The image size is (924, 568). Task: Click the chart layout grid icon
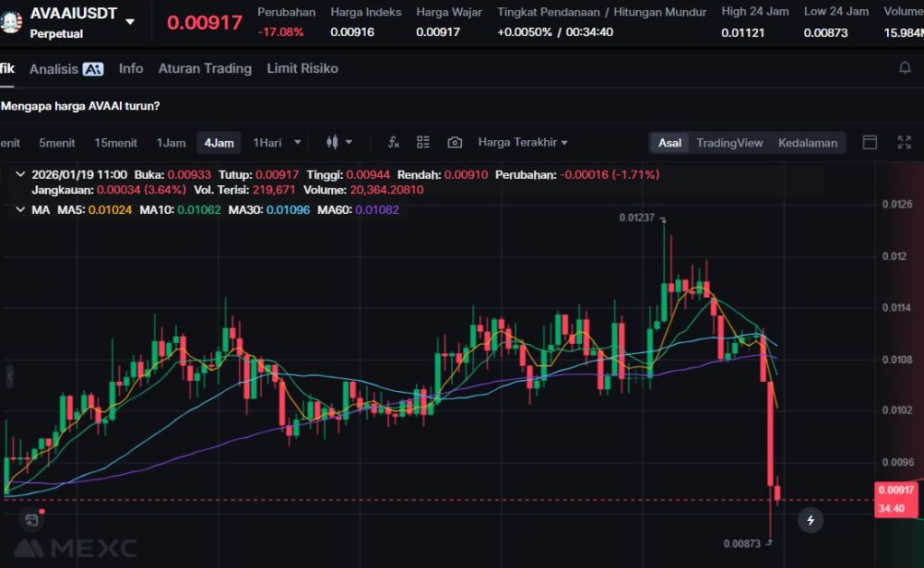(423, 143)
